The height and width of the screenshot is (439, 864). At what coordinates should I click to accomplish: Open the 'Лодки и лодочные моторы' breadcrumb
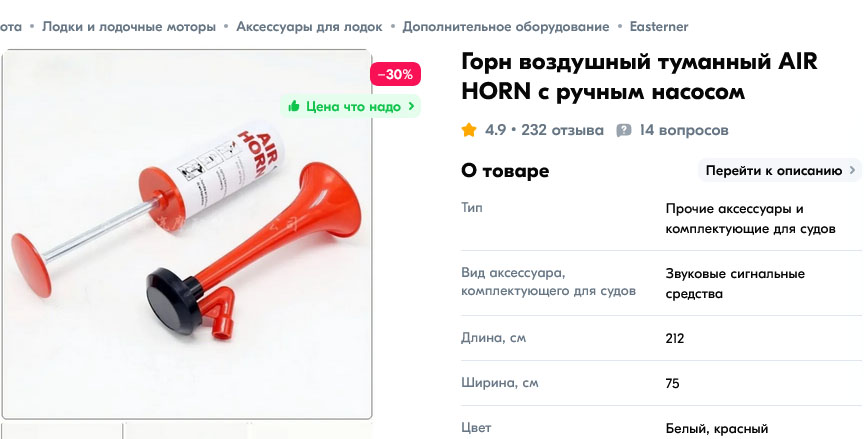(129, 26)
